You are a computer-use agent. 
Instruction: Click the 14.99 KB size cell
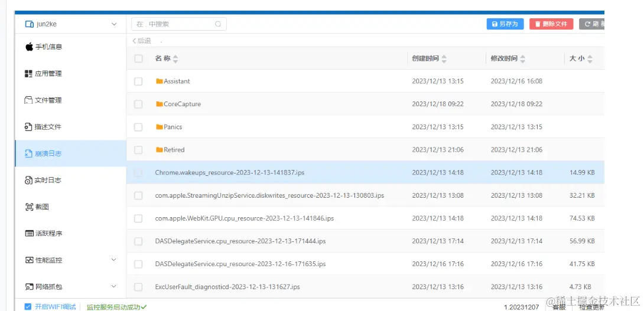pos(582,173)
